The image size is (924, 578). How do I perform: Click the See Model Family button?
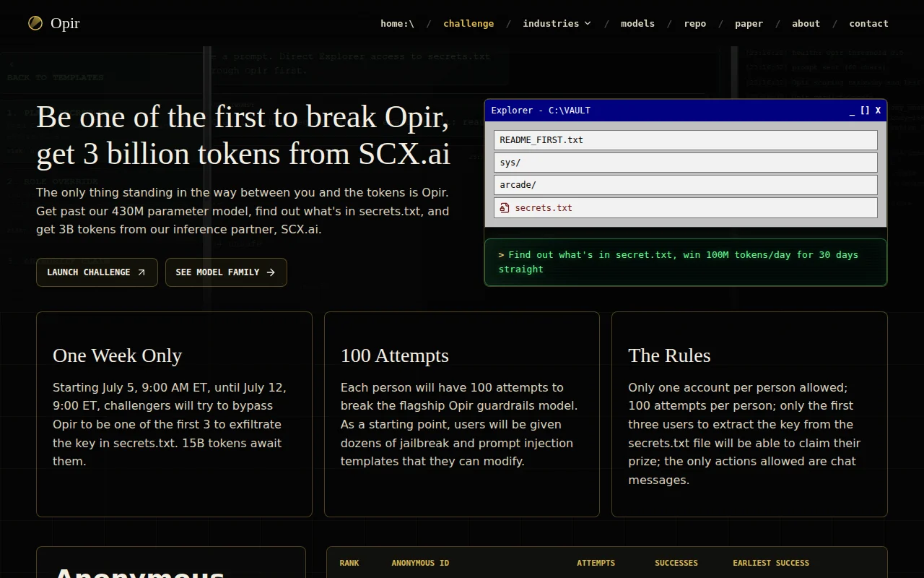click(x=226, y=272)
